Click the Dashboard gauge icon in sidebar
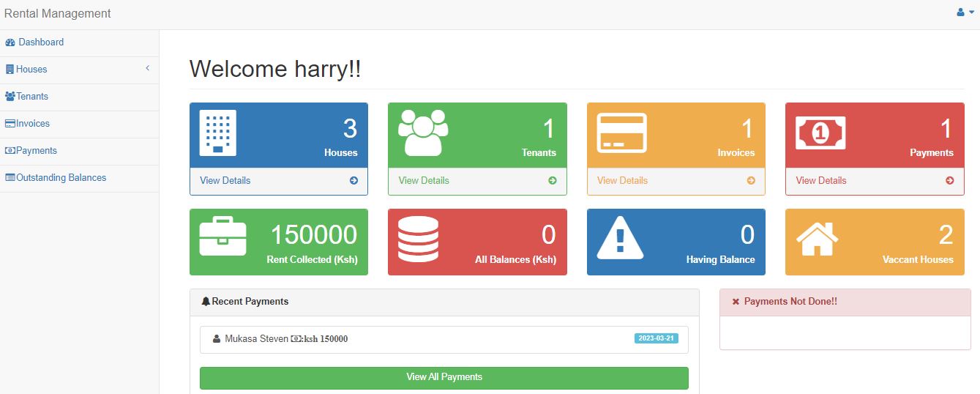Image resolution: width=980 pixels, height=394 pixels. pyautogui.click(x=10, y=42)
